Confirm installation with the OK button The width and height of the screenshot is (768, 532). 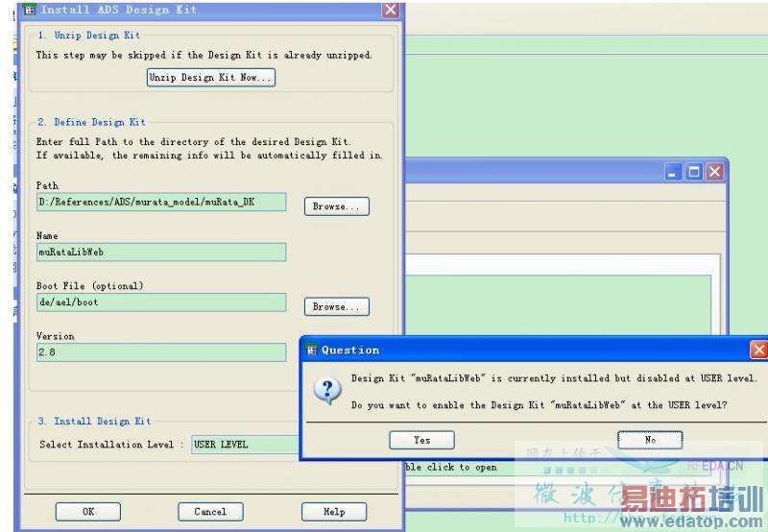coord(88,512)
